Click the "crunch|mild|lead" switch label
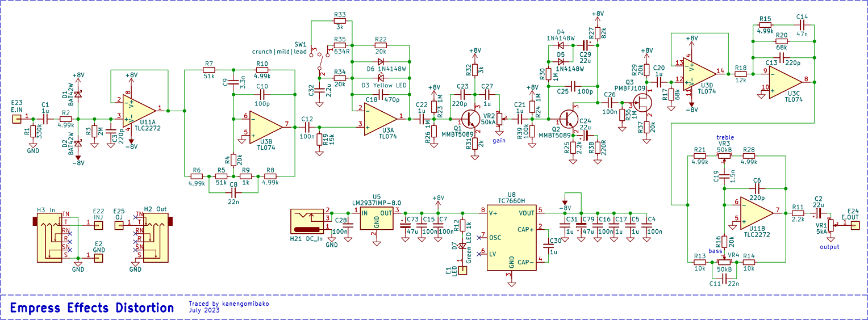The height and width of the screenshot is (320, 868). click(x=279, y=52)
